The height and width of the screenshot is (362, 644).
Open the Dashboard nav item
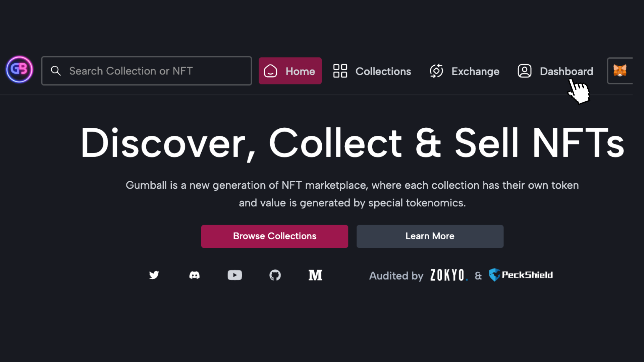pyautogui.click(x=566, y=71)
